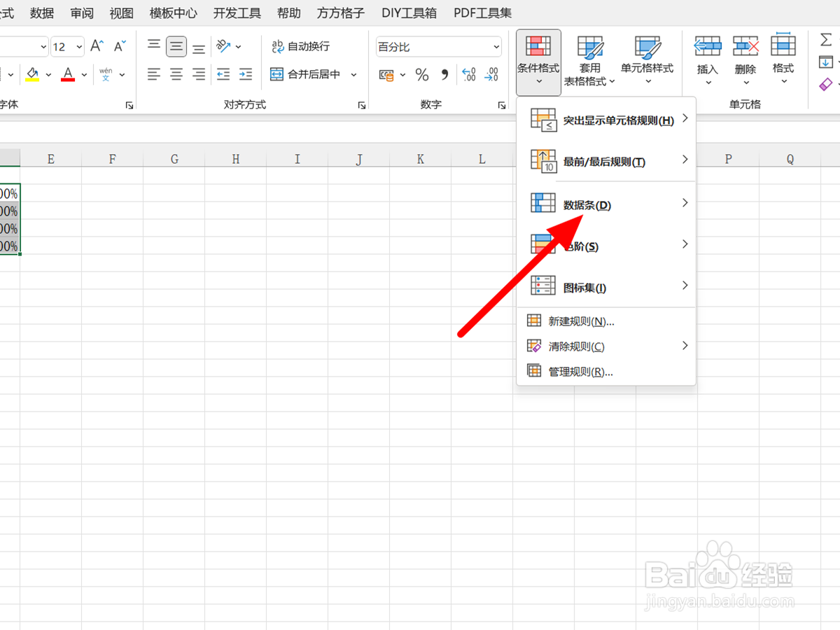The width and height of the screenshot is (840, 630).
Task: Open 套用表格格式 table styles
Action: point(590,62)
